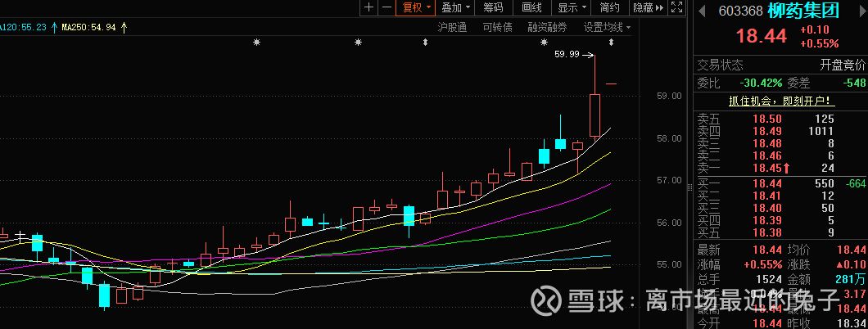Image resolution: width=868 pixels, height=329 pixels.
Task: Open the 复权 dropdown
Action: [416, 7]
